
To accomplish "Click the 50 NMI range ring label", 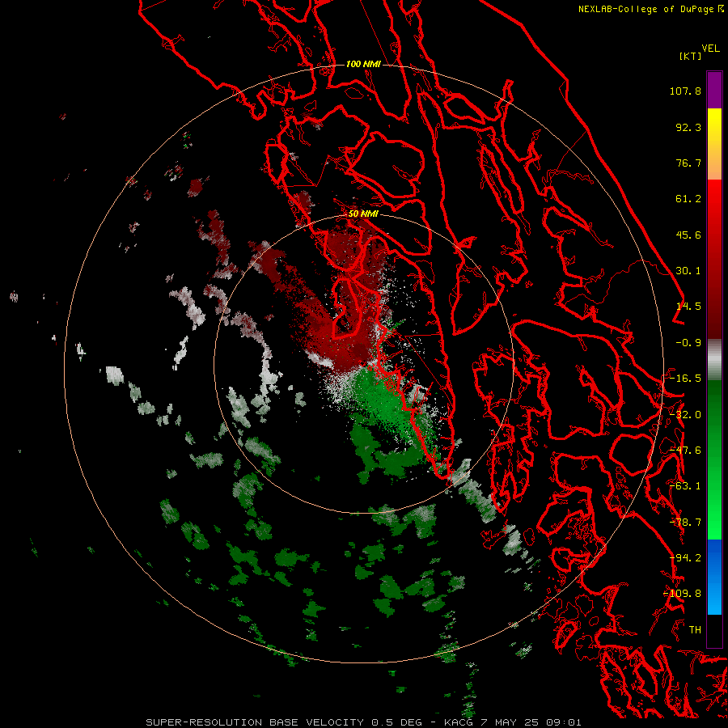I will pos(363,214).
